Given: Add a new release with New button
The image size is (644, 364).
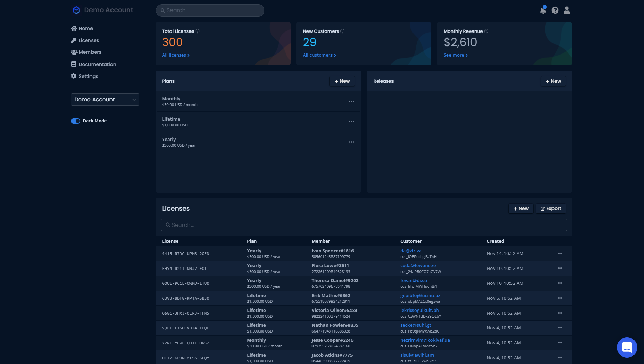Looking at the screenshot, I should (x=553, y=81).
